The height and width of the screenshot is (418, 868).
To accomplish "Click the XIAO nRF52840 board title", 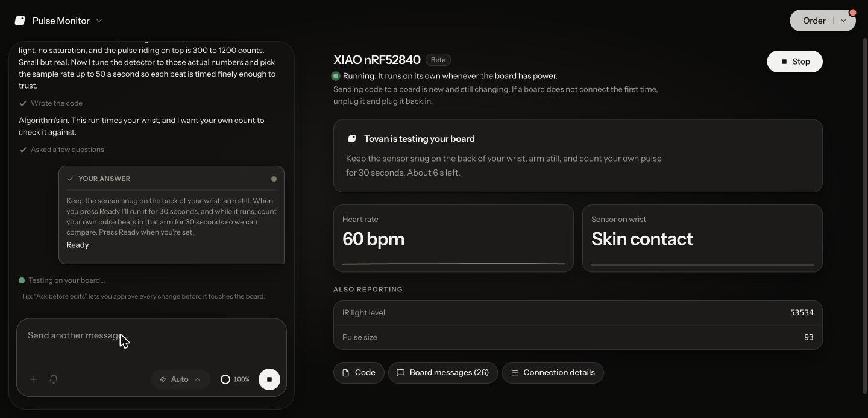I will pos(377,60).
